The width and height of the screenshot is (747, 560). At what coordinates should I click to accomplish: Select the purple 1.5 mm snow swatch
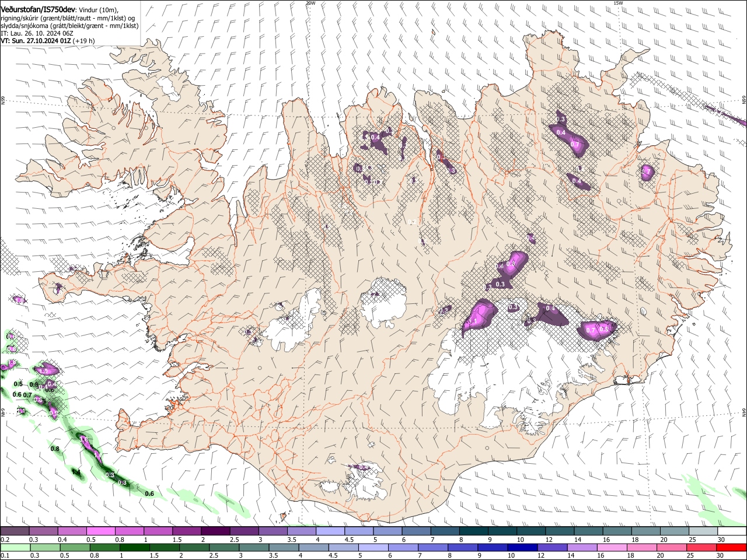coord(187,531)
